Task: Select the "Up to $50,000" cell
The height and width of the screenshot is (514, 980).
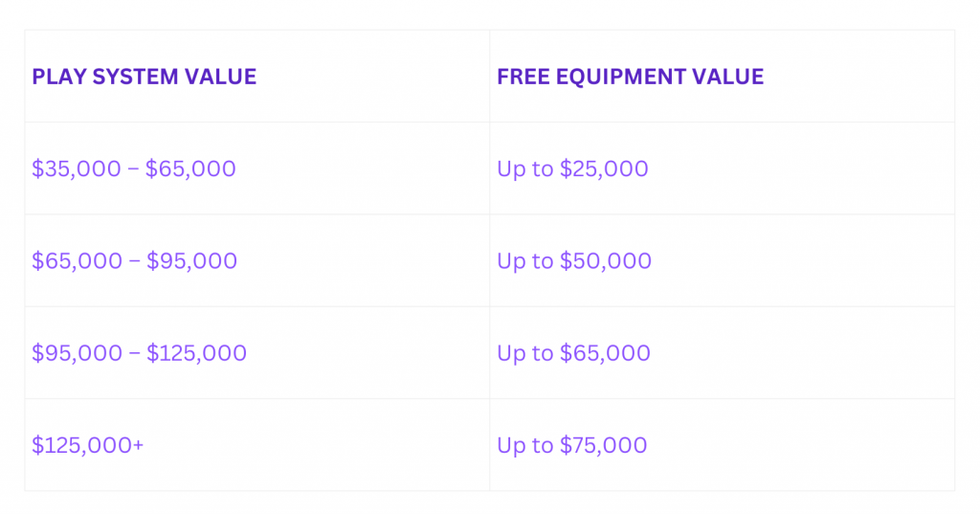Action: coord(574,260)
